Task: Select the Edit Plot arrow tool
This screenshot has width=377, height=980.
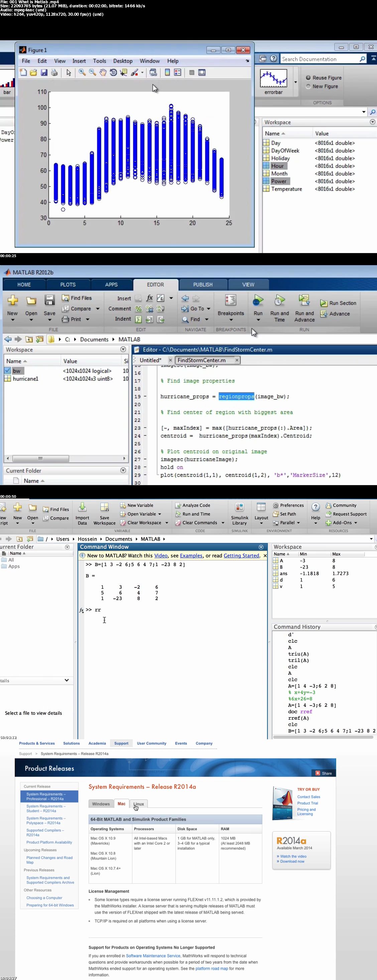Action: (69, 72)
